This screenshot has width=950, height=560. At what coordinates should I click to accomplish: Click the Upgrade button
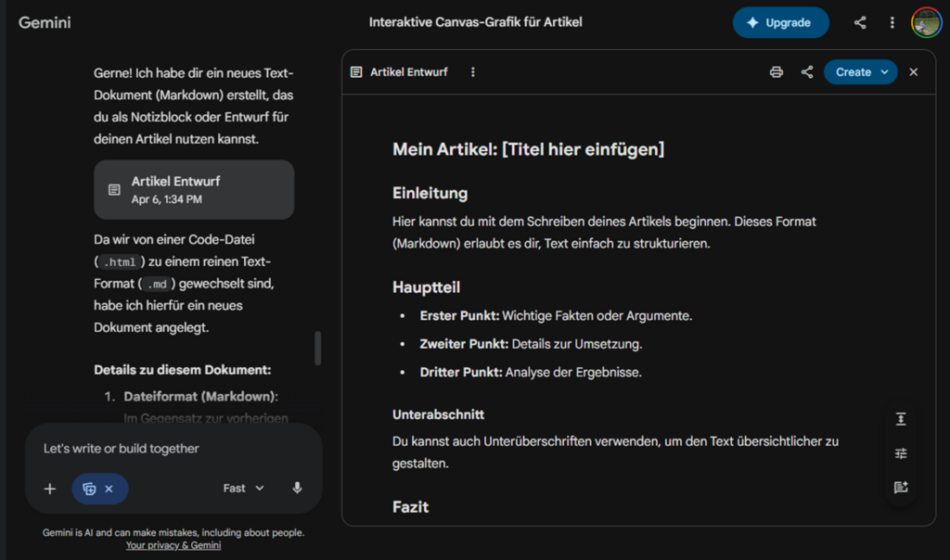pos(780,22)
